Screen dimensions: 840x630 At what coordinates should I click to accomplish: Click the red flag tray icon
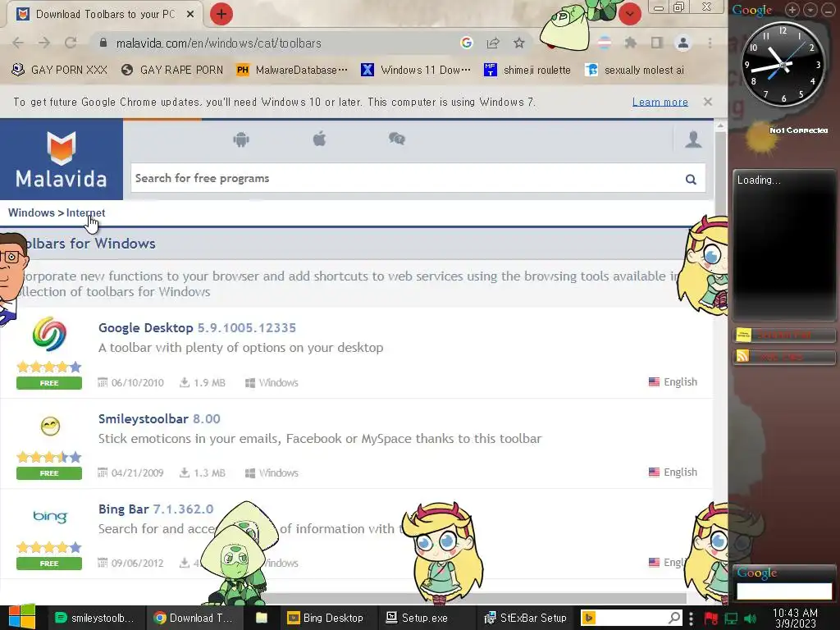click(711, 619)
